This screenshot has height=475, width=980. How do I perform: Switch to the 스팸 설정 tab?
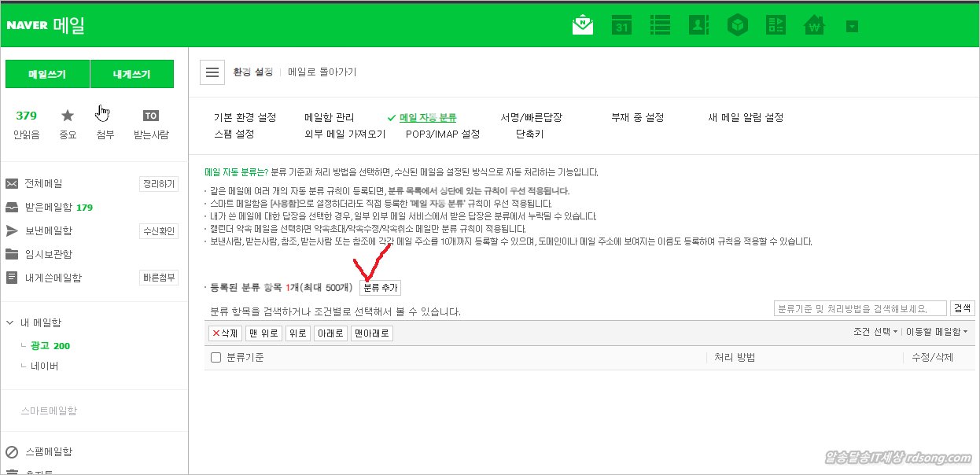point(234,134)
